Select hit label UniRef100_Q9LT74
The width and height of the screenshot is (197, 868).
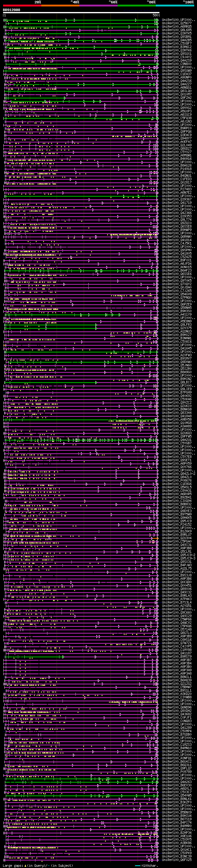coord(177,220)
